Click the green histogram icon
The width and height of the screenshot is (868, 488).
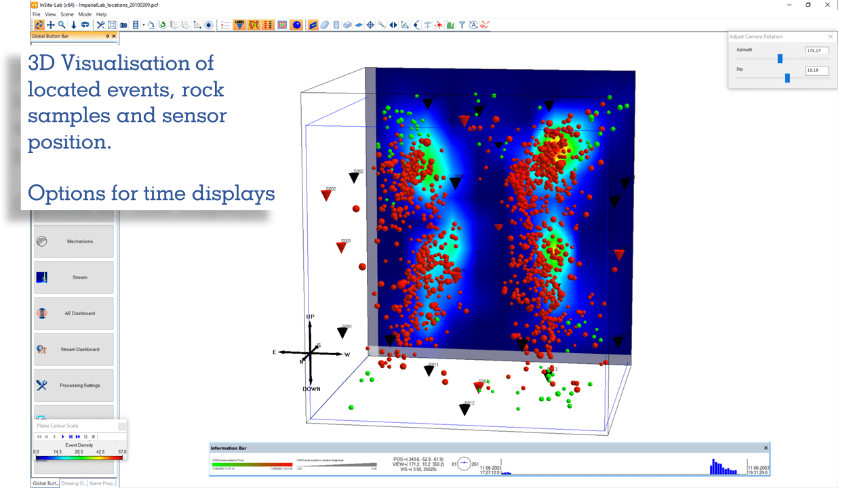(x=450, y=25)
